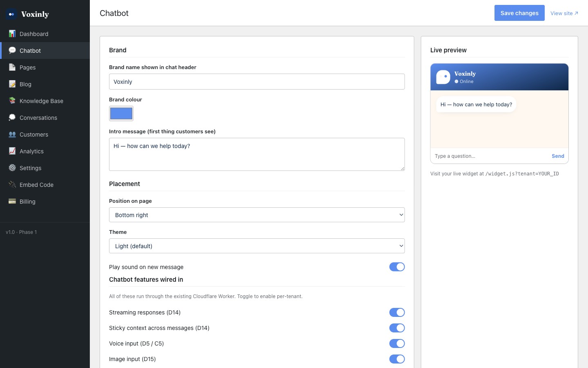The height and width of the screenshot is (368, 588).
Task: Click the Dashboard chart icon
Action: click(12, 34)
